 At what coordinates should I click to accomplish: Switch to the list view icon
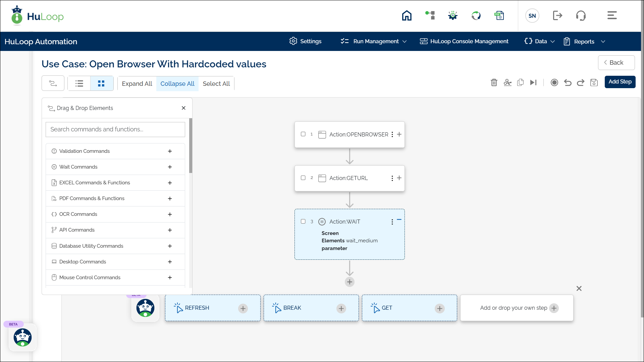[79, 83]
